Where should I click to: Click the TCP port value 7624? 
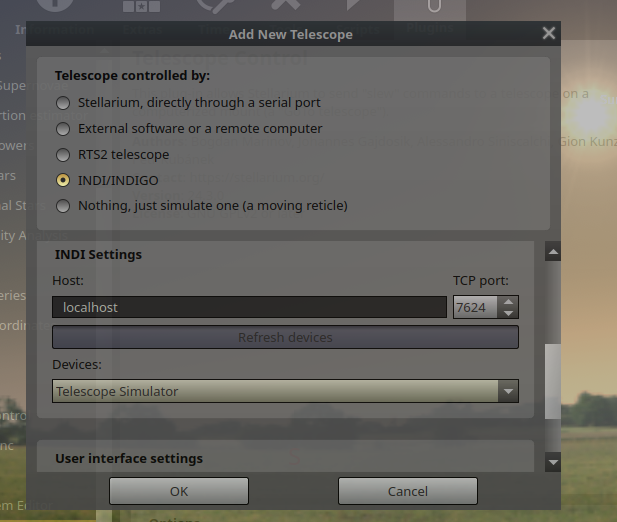tap(475, 307)
